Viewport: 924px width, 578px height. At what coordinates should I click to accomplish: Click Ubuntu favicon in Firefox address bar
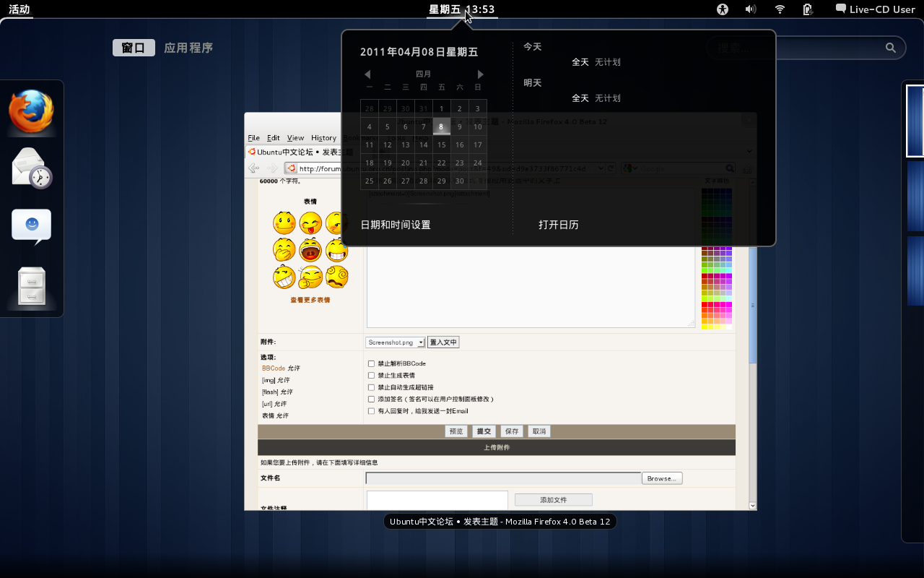(292, 168)
